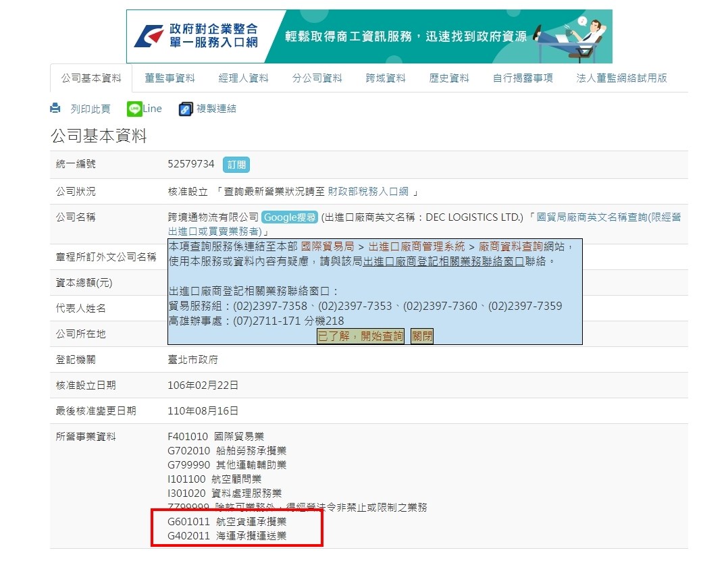Click the 訂閱 subscribe button
Image resolution: width=728 pixels, height=588 pixels.
tap(236, 165)
